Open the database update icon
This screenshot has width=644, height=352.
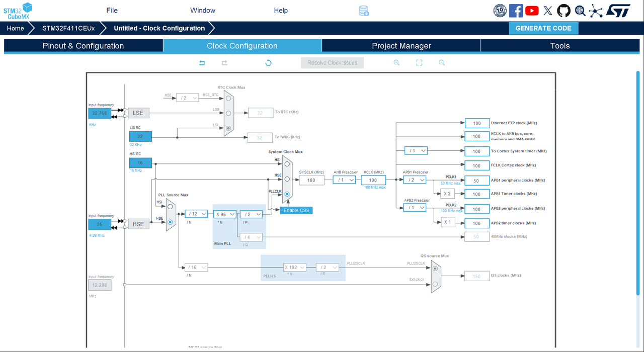pos(364,11)
